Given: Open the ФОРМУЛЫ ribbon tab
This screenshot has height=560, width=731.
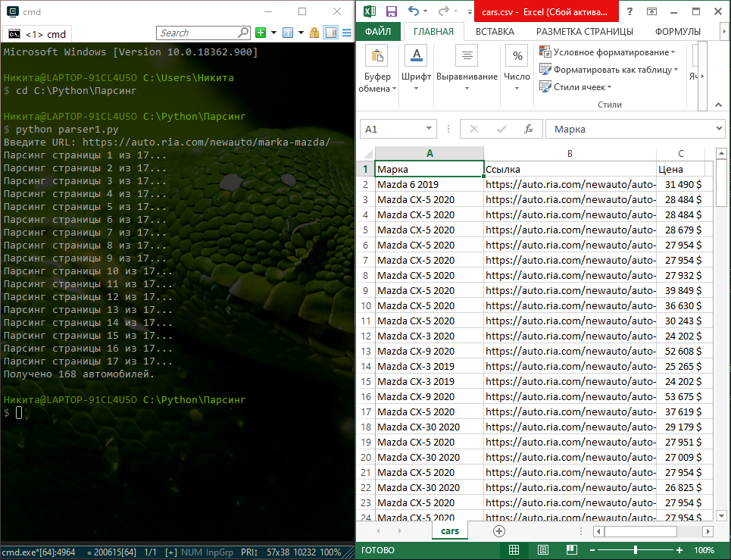Looking at the screenshot, I should click(678, 31).
